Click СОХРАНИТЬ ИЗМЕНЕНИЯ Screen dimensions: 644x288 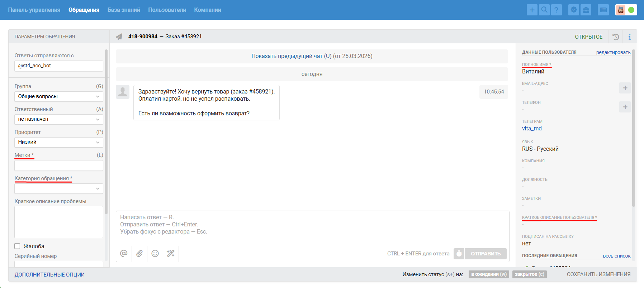[x=598, y=274]
